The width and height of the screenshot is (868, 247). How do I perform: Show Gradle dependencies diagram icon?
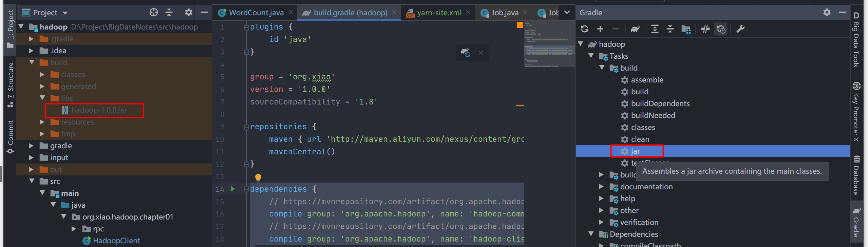coord(686,29)
